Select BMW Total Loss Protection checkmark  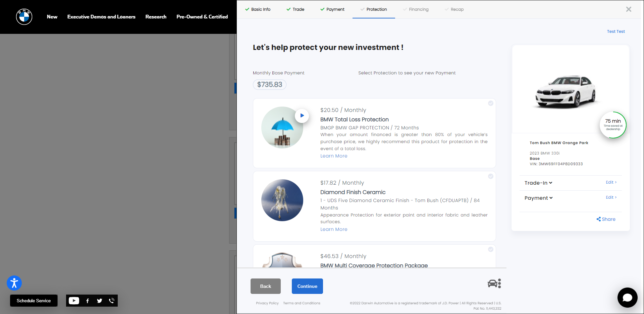pyautogui.click(x=491, y=103)
